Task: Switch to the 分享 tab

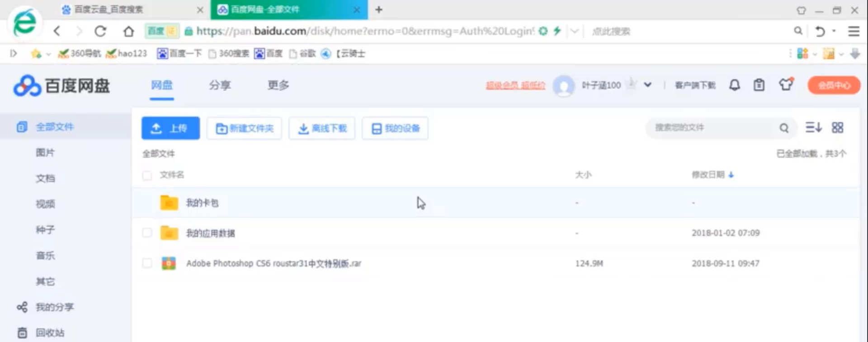Action: (x=220, y=85)
